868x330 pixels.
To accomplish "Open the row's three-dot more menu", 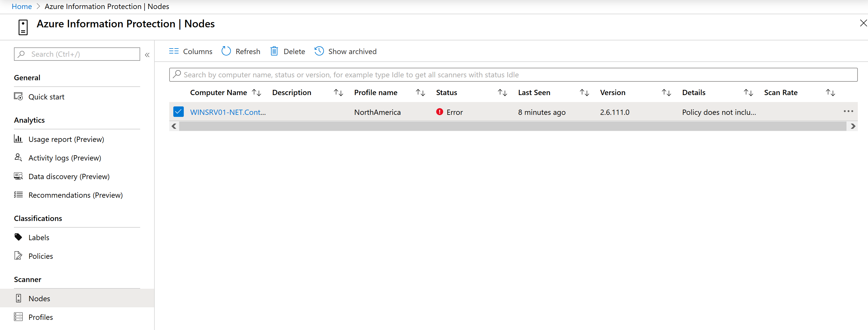I will pyautogui.click(x=849, y=111).
